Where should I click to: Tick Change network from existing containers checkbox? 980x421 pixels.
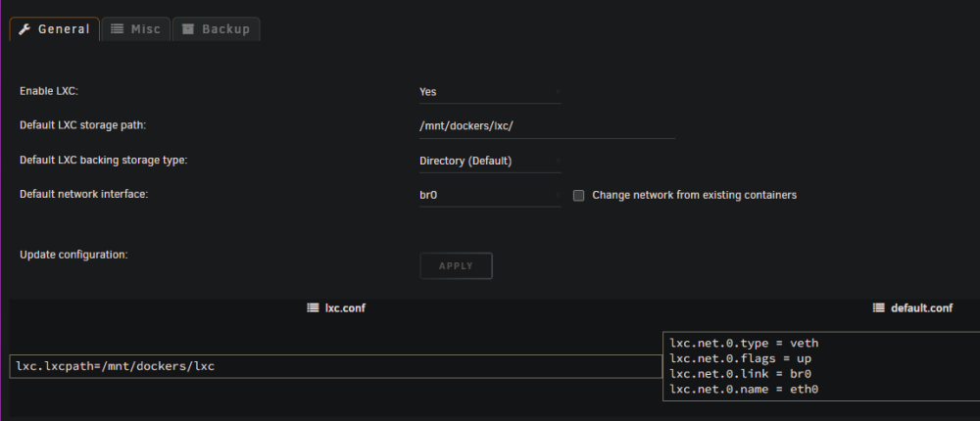tap(579, 196)
